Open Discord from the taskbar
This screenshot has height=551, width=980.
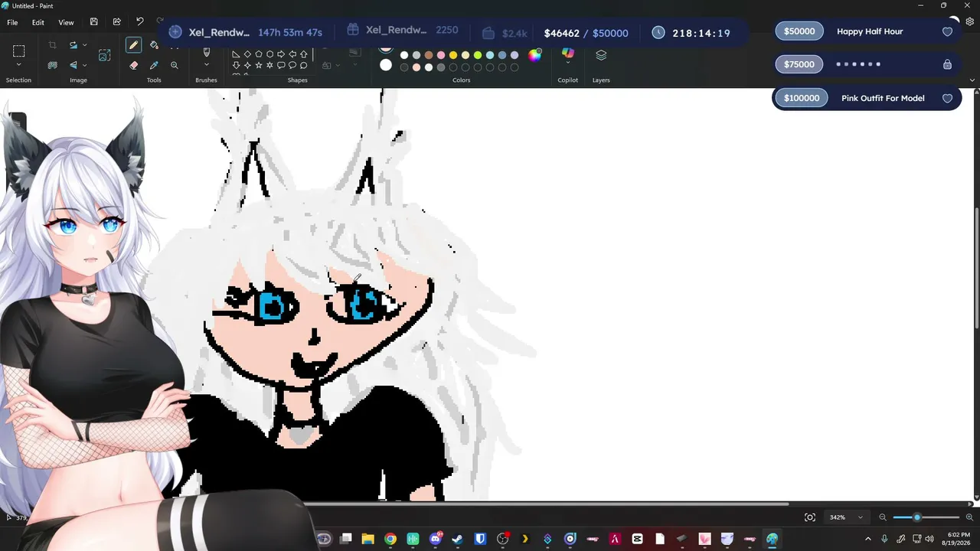point(436,540)
